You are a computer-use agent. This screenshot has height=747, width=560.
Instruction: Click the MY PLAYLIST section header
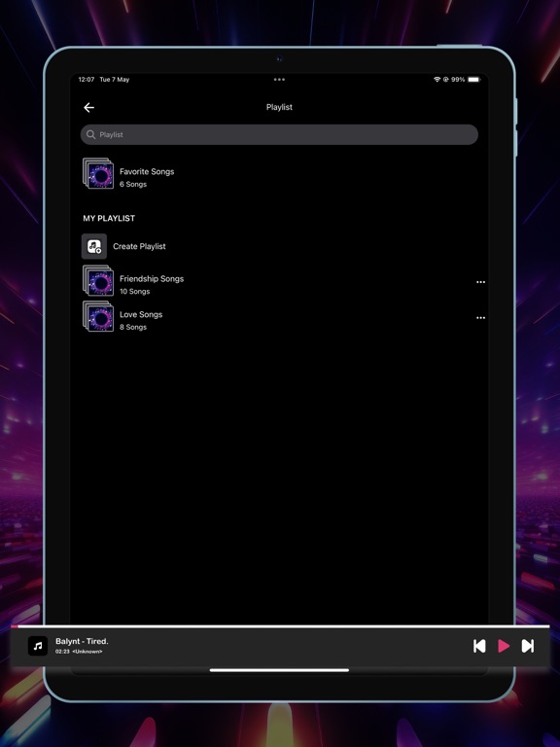pyautogui.click(x=109, y=218)
